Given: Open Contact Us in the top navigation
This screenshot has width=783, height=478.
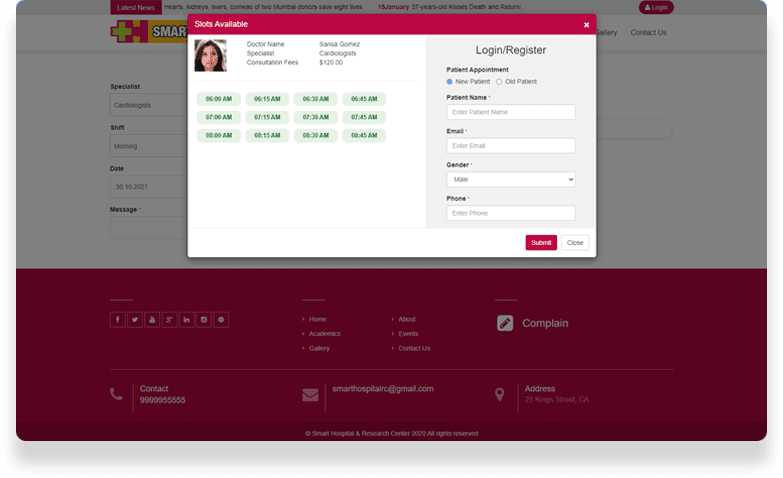Looking at the screenshot, I should [x=648, y=33].
